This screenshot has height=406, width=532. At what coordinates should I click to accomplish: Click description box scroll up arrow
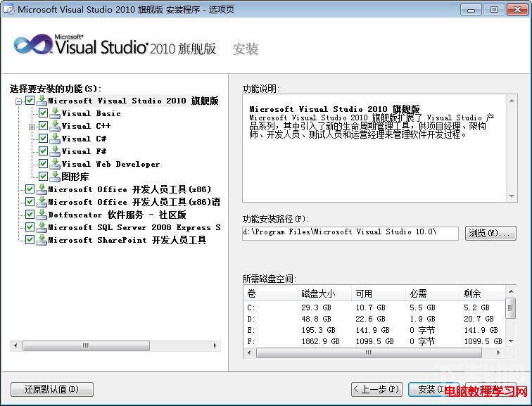point(512,101)
